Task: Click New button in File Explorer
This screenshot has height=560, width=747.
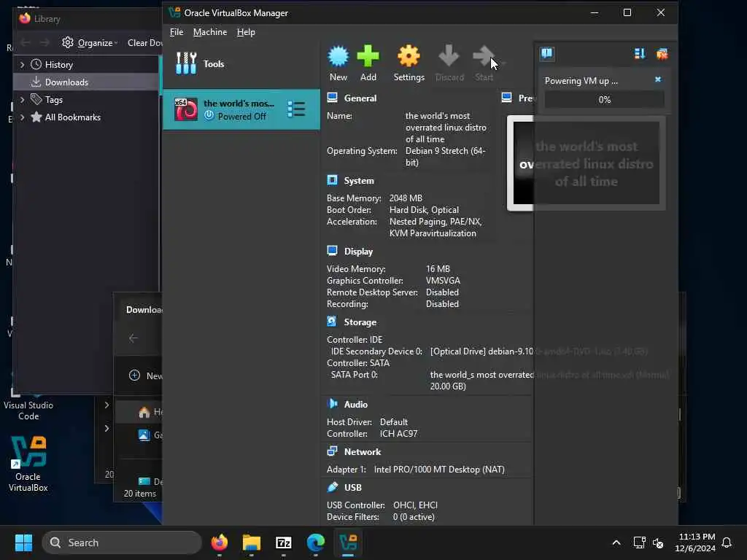Action: [145, 376]
